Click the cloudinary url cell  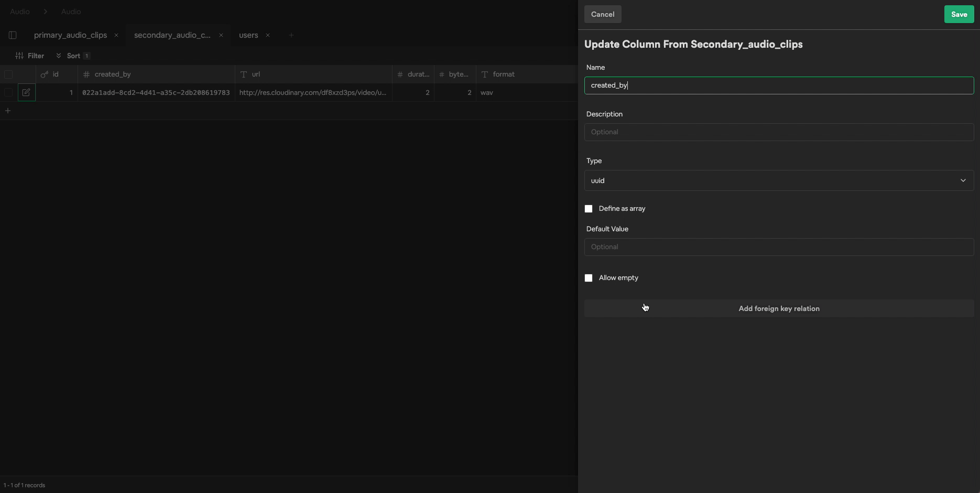(313, 92)
